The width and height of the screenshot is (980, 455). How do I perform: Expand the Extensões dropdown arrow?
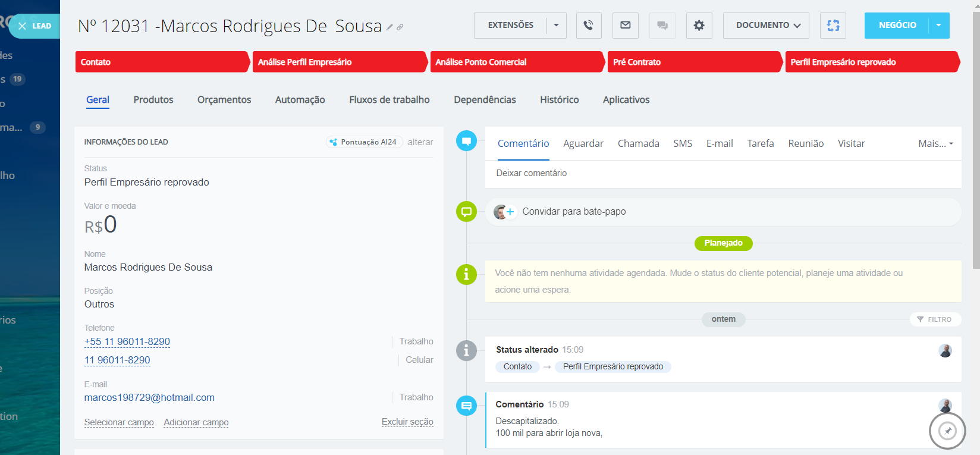[557, 26]
